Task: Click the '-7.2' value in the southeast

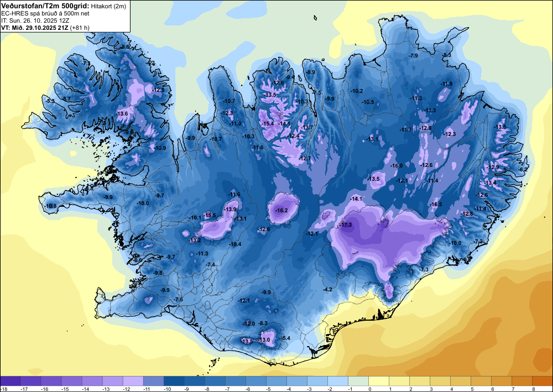Action: (478, 241)
